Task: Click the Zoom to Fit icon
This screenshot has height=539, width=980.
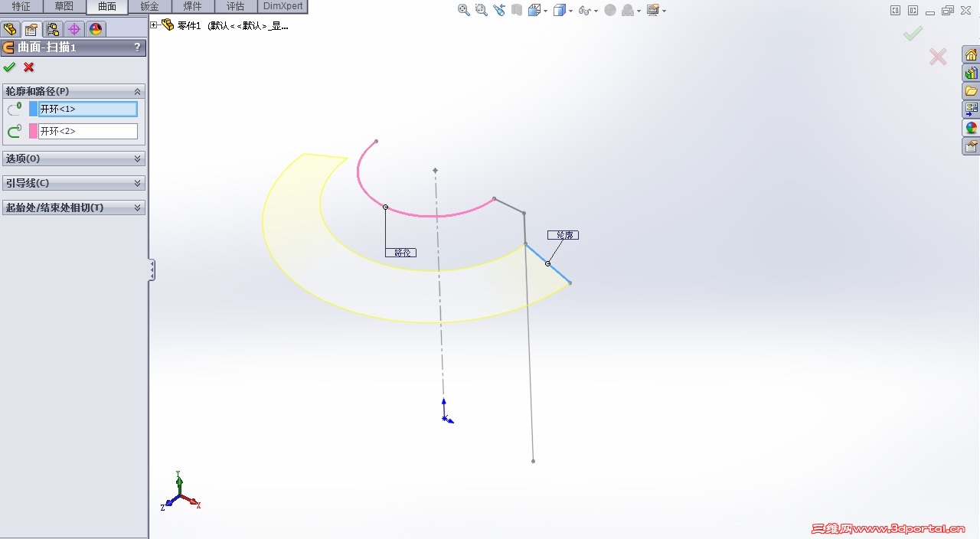Action: [464, 10]
